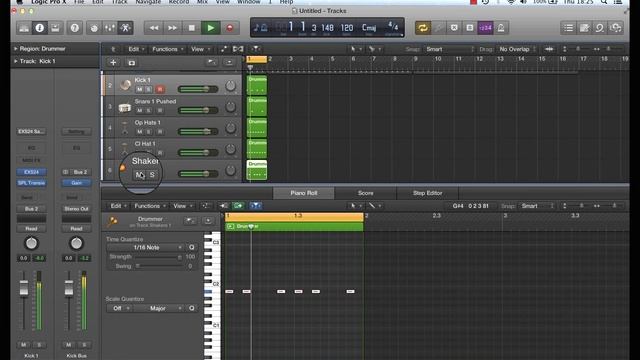
Task: Open the Record menu in menu bar
Action: coord(179,2)
